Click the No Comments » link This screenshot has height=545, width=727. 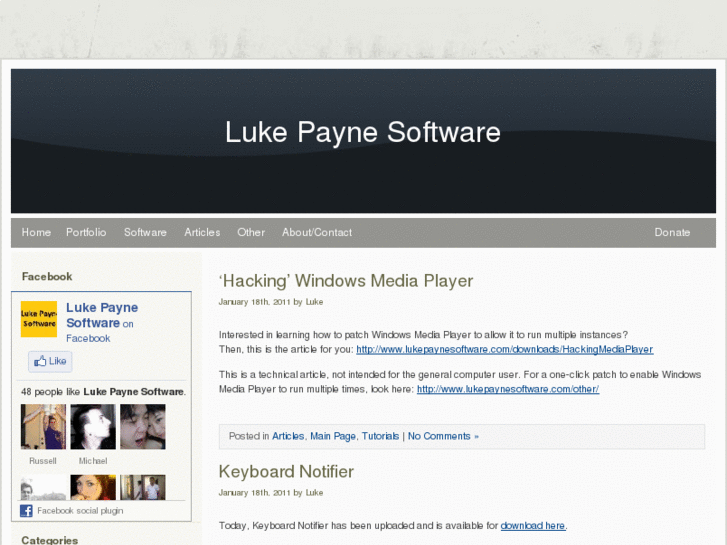tap(443, 436)
